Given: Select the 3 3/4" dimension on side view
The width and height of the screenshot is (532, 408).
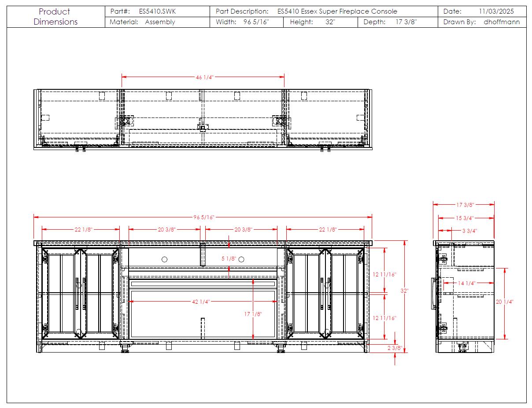Looking at the screenshot, I should click(469, 231).
